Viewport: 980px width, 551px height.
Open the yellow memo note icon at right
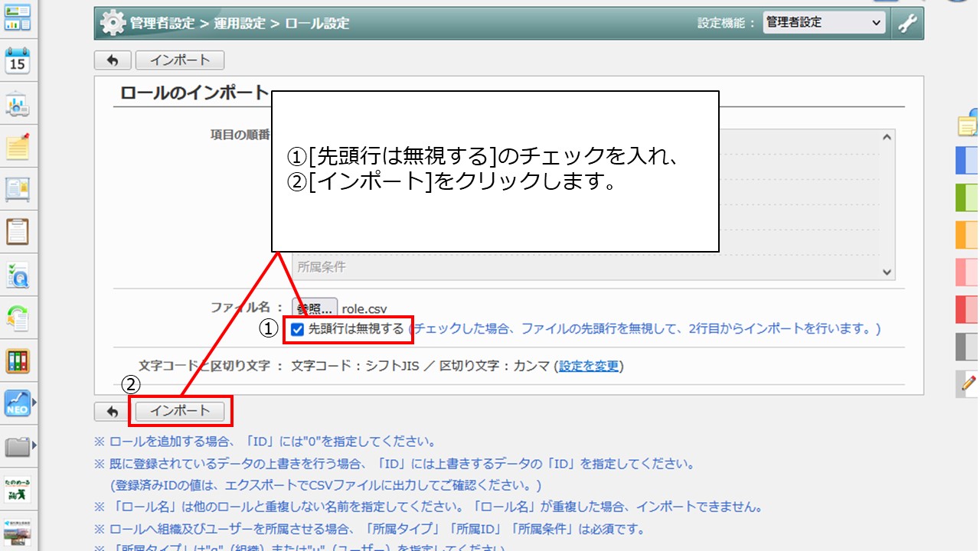pyautogui.click(x=969, y=124)
